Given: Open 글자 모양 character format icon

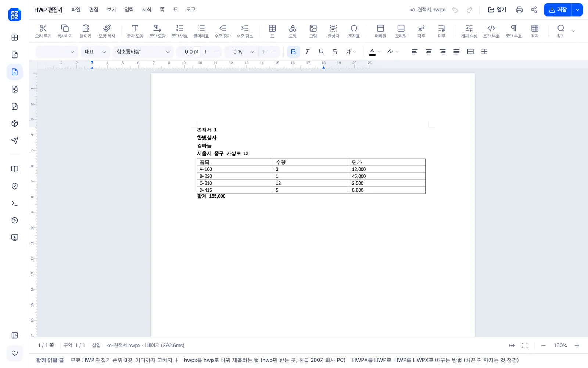Looking at the screenshot, I should click(135, 28).
